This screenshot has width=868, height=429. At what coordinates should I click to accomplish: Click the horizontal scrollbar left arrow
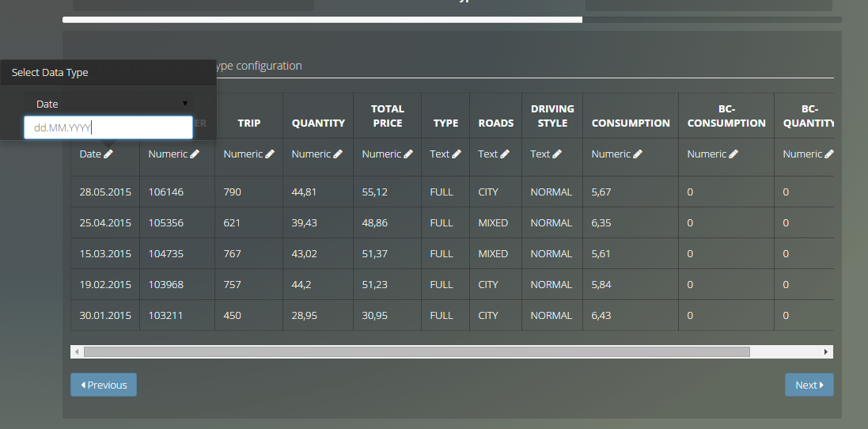(77, 351)
